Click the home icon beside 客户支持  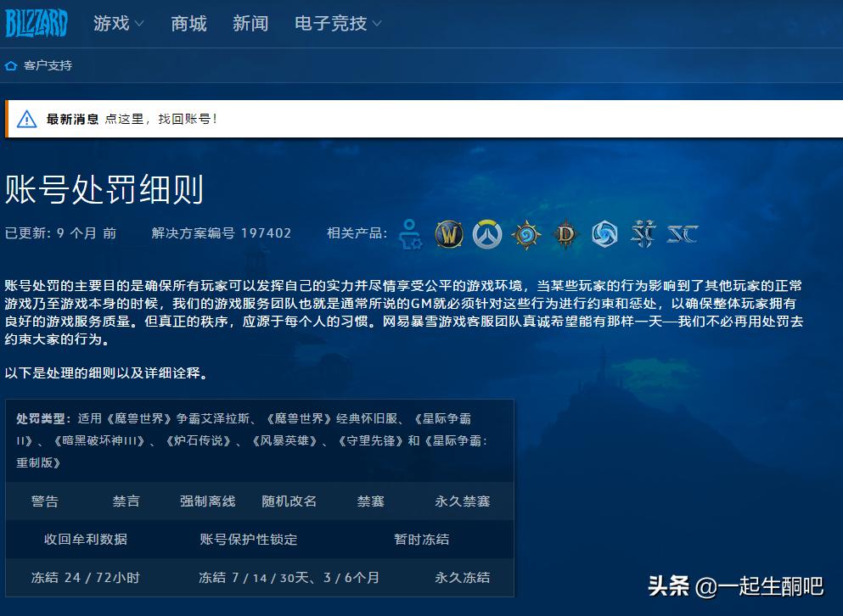pos(11,65)
